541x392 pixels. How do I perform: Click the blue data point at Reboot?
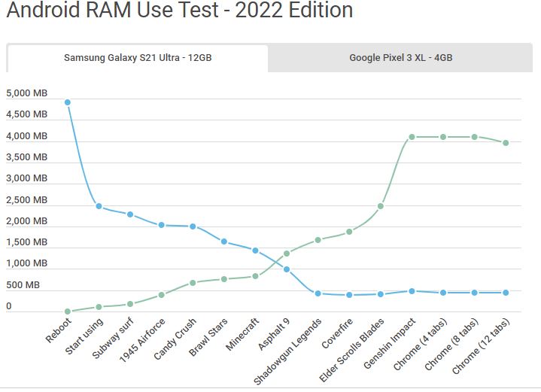(x=68, y=102)
